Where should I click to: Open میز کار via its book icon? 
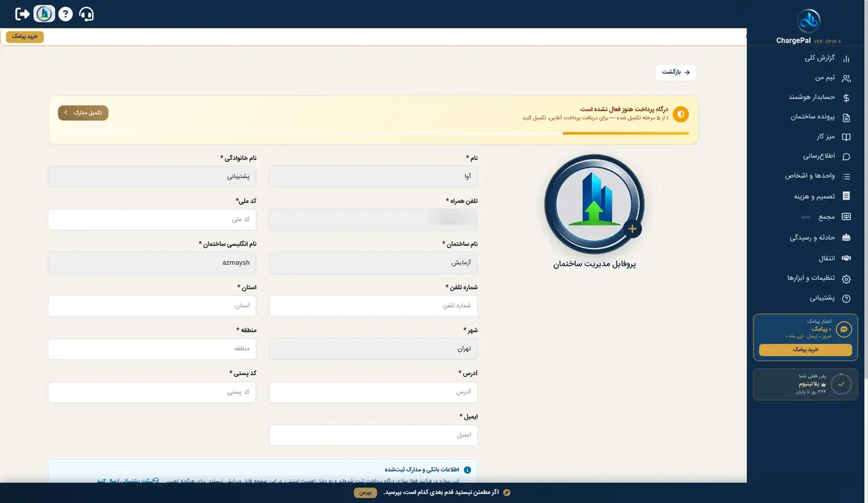[846, 137]
